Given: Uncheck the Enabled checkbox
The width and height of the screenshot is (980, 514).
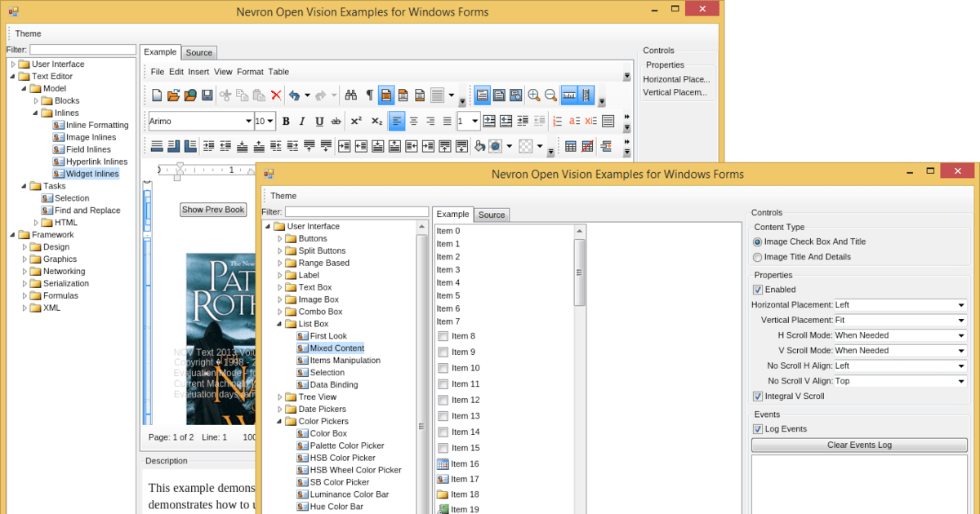Looking at the screenshot, I should pyautogui.click(x=758, y=290).
